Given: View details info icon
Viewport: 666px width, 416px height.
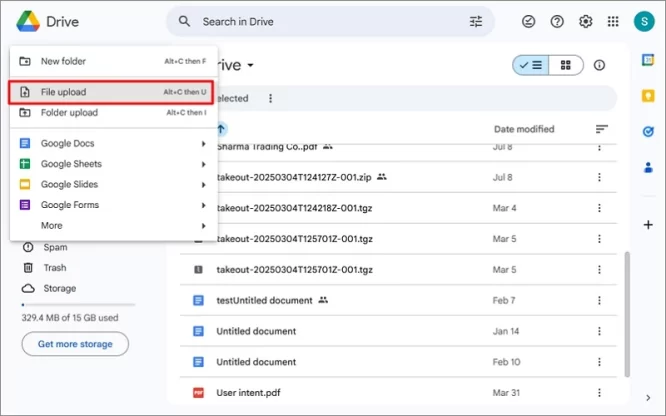Looking at the screenshot, I should point(599,65).
